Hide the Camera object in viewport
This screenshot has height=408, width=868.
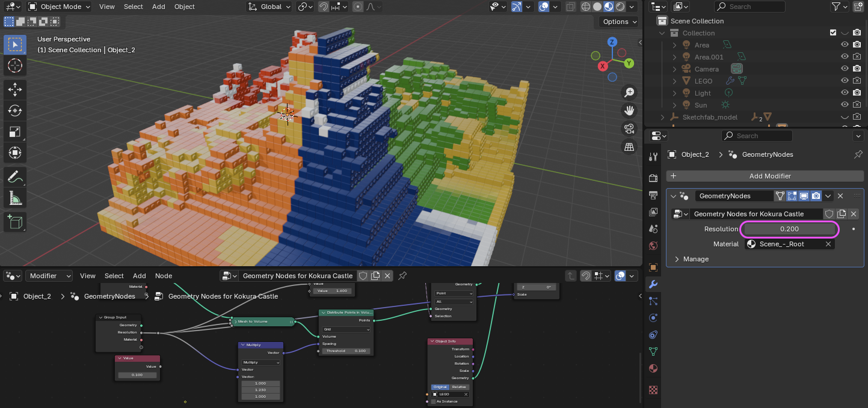click(x=845, y=69)
